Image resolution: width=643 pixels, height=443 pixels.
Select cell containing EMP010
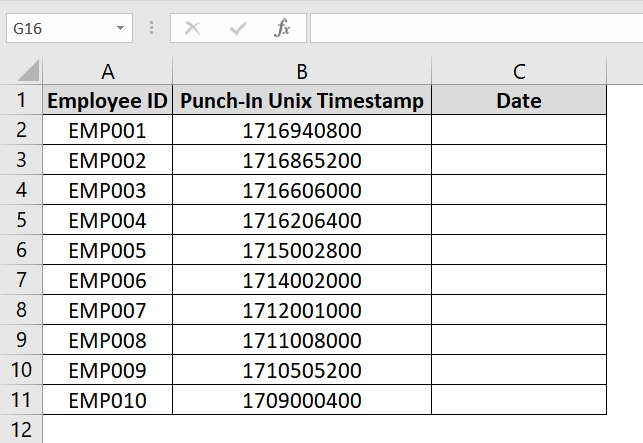(107, 399)
